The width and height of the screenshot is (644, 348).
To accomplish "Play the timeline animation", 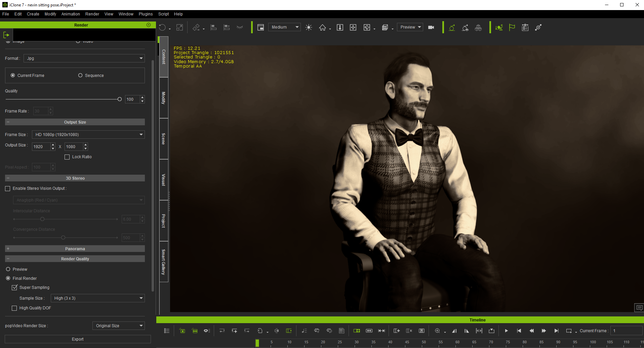I will [x=506, y=331].
